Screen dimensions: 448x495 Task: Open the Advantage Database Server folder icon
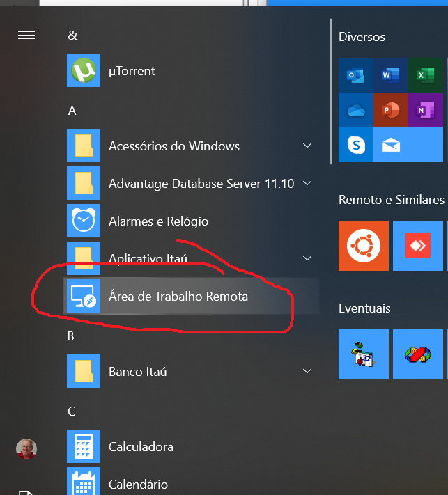point(84,183)
